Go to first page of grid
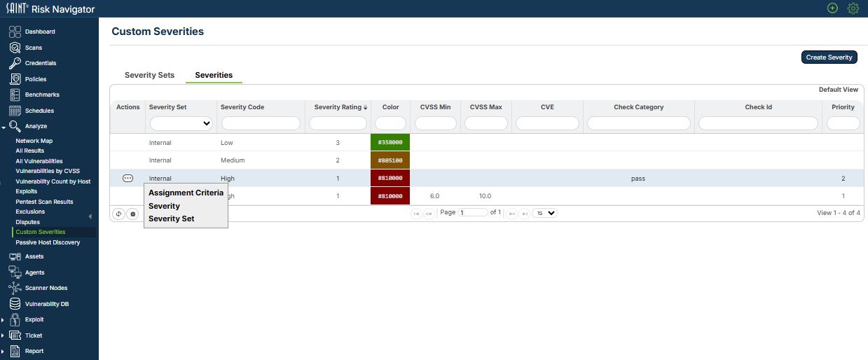 tap(417, 213)
